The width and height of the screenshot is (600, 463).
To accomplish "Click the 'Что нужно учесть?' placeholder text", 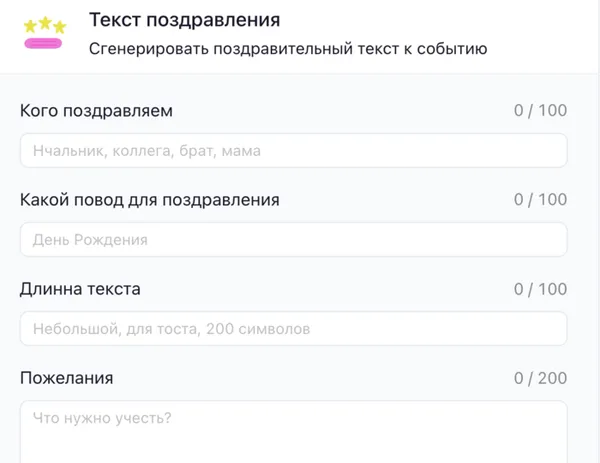I will pos(102,418).
